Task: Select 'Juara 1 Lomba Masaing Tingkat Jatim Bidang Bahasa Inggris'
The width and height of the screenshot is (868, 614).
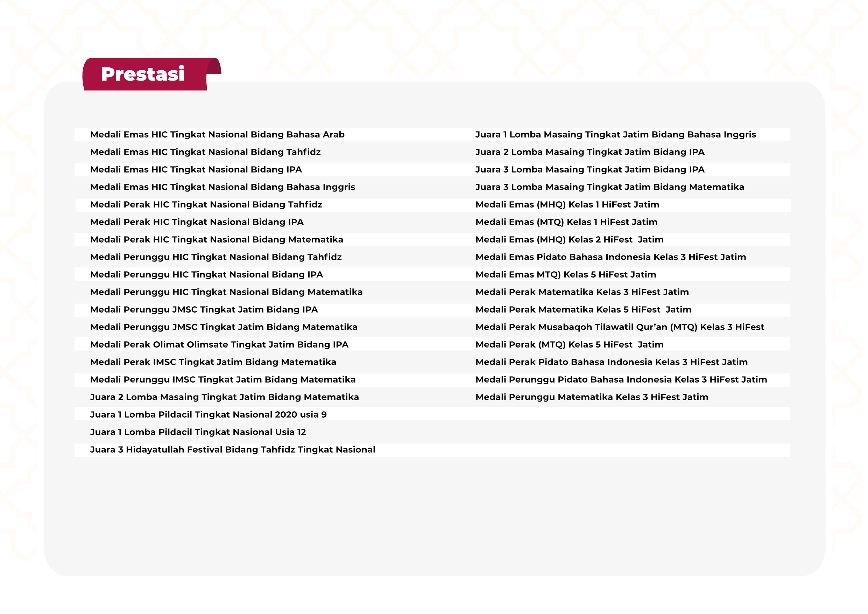Action: click(616, 135)
